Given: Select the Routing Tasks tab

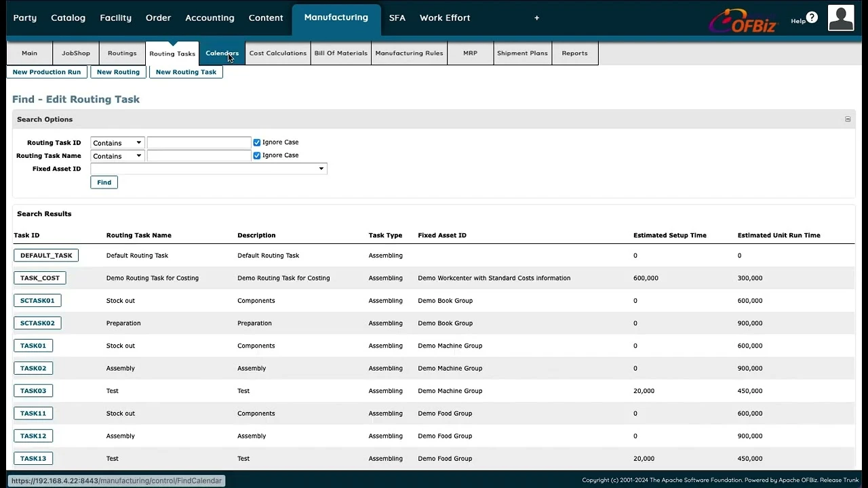Looking at the screenshot, I should (172, 54).
